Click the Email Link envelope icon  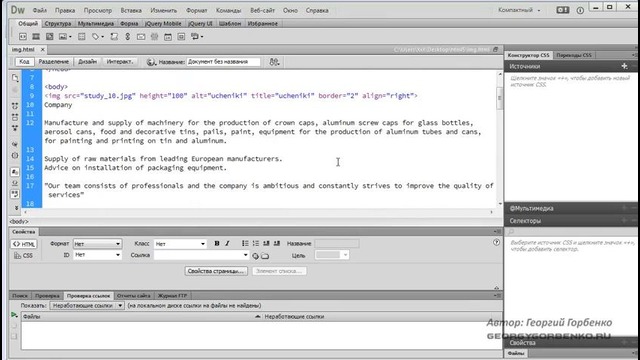click(x=141, y=37)
